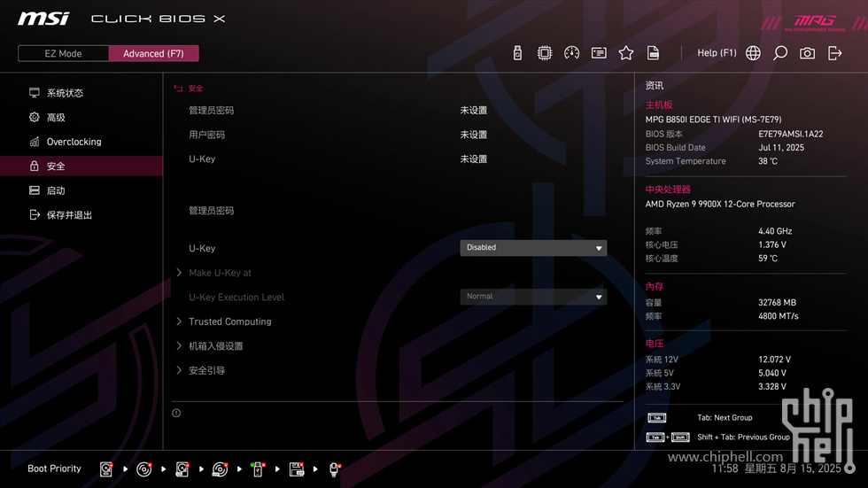Take screenshot with camera icon
The image size is (868, 488).
pyautogui.click(x=807, y=53)
